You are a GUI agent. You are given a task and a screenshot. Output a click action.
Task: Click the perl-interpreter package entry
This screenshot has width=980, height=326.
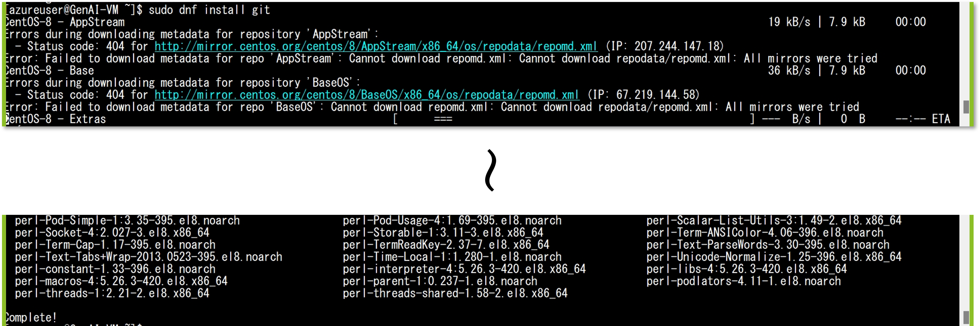[464, 269]
